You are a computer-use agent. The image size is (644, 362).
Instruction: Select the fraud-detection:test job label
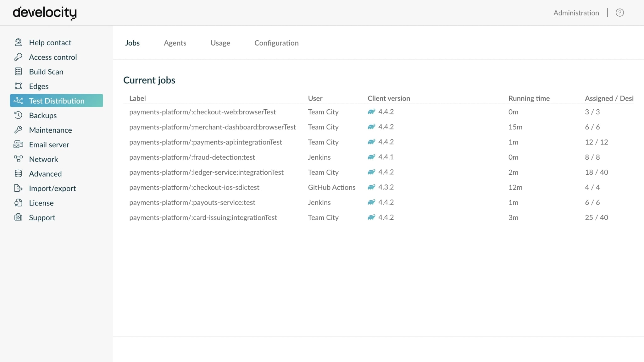pos(192,157)
